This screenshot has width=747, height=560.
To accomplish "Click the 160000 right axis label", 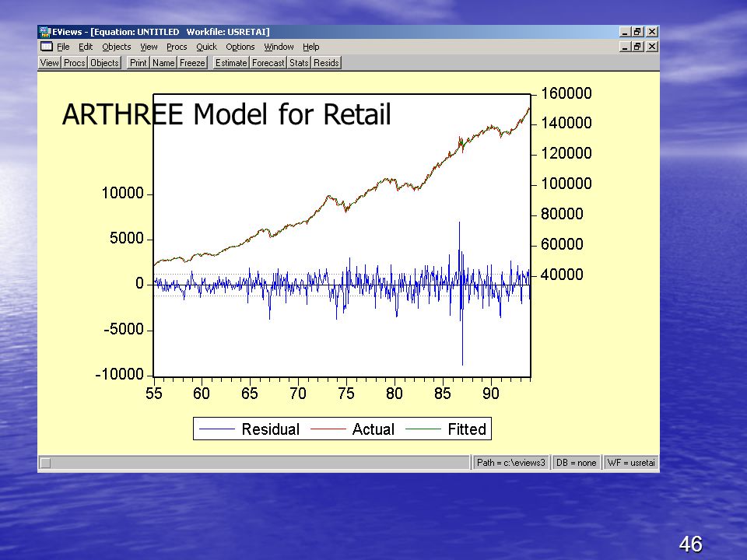I will (x=566, y=93).
